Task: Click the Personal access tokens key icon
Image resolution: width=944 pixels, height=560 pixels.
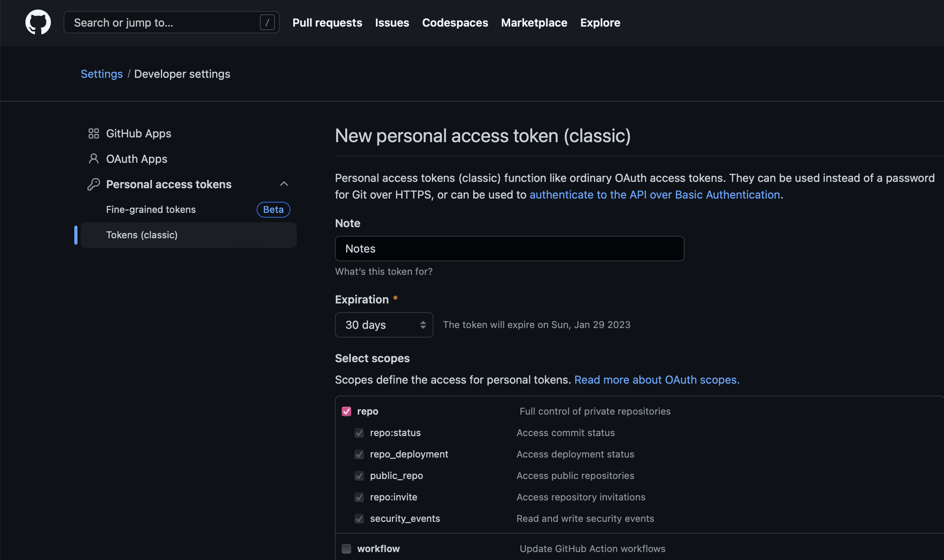Action: point(93,184)
